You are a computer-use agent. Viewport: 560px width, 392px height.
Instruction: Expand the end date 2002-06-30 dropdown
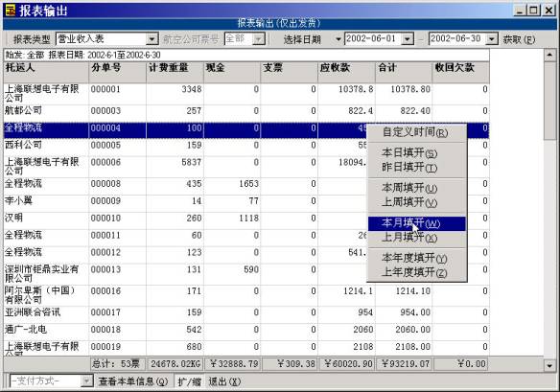coord(492,38)
